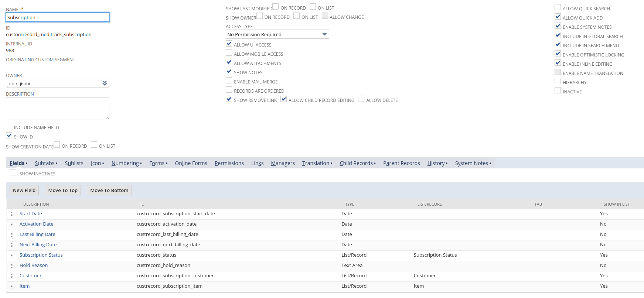Click drag handle icon for Hold Reason row
644x298 pixels.
(x=12, y=266)
